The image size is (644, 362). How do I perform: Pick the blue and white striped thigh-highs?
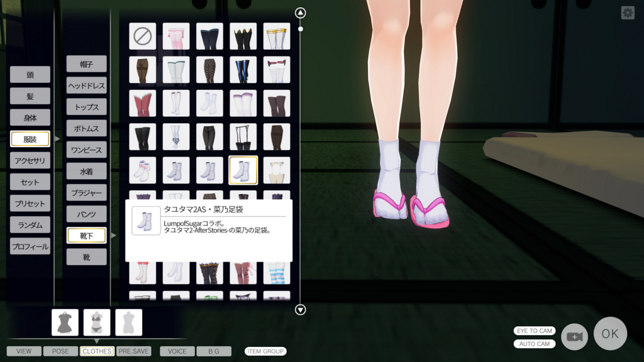[x=277, y=273]
